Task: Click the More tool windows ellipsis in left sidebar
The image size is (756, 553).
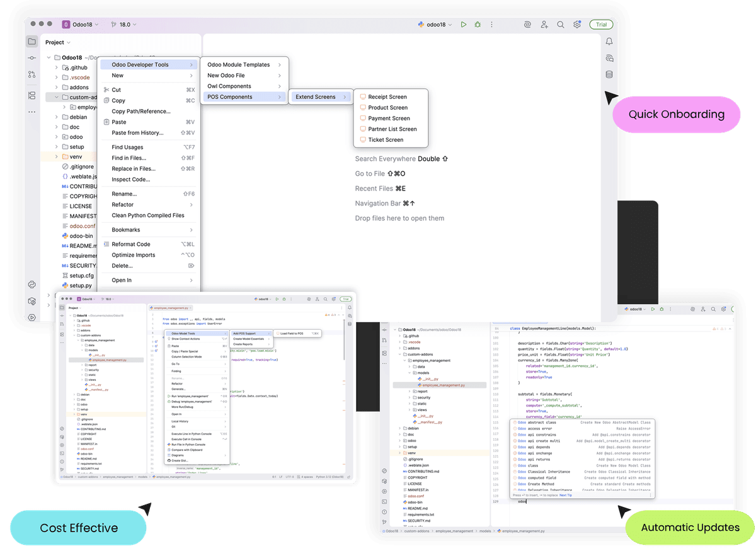Action: pyautogui.click(x=31, y=112)
